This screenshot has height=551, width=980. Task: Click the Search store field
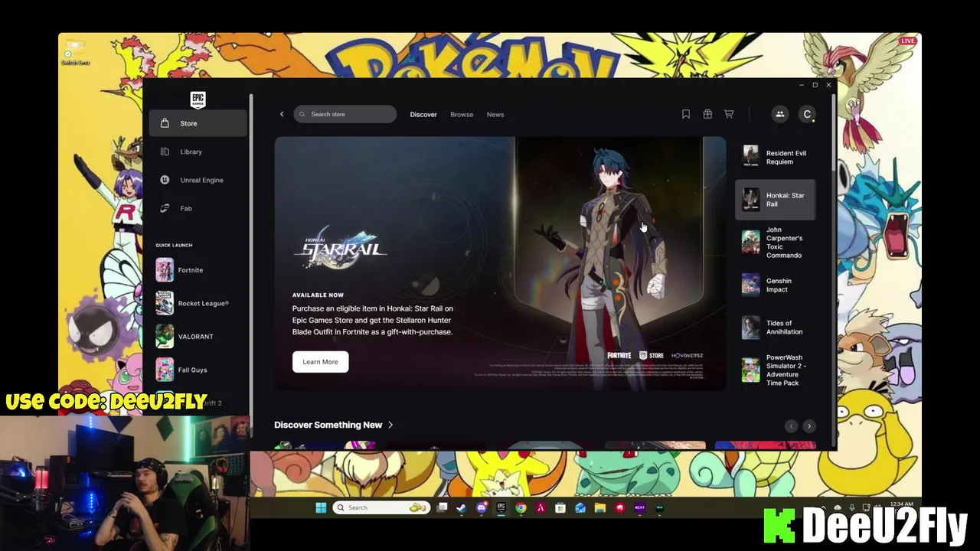point(345,114)
